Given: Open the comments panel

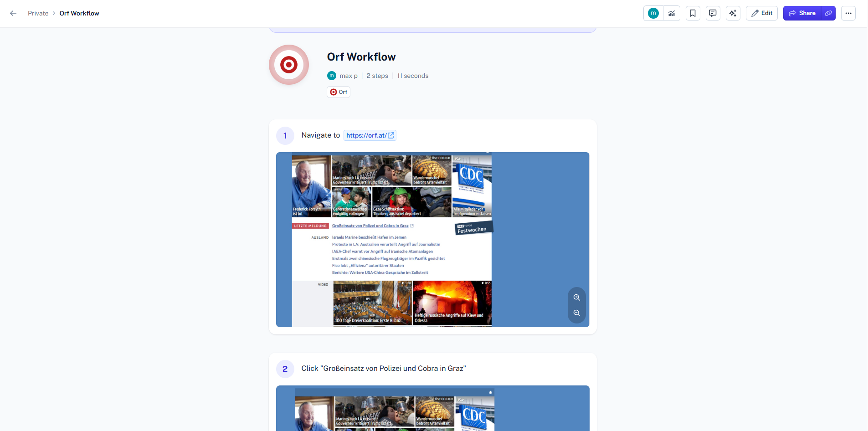Looking at the screenshot, I should tap(713, 13).
